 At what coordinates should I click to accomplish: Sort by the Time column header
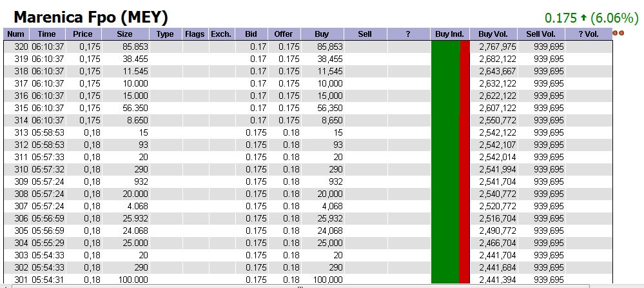click(x=47, y=34)
